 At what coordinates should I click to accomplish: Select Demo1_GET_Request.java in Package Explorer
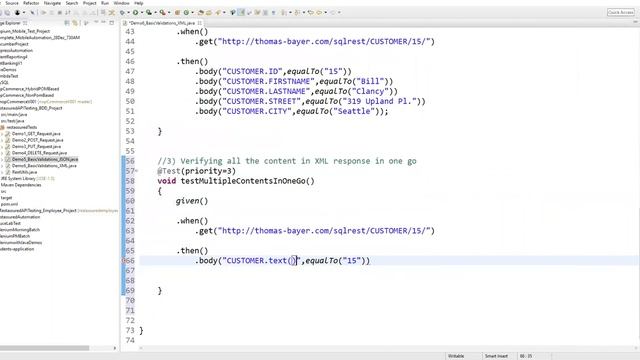(36, 134)
